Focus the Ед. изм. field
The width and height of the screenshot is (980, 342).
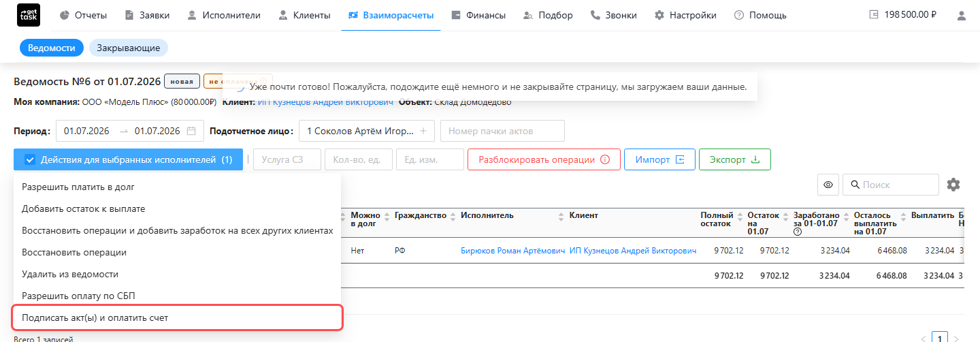click(x=429, y=160)
